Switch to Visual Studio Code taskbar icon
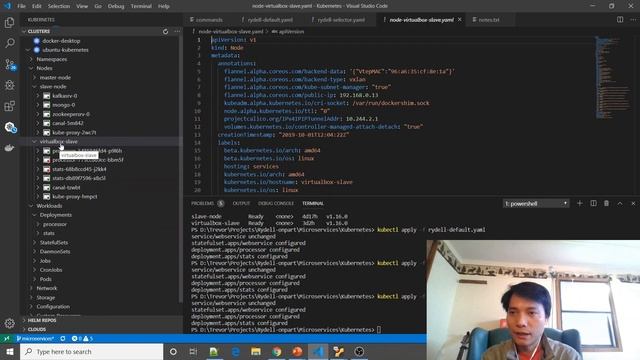 coord(318,351)
